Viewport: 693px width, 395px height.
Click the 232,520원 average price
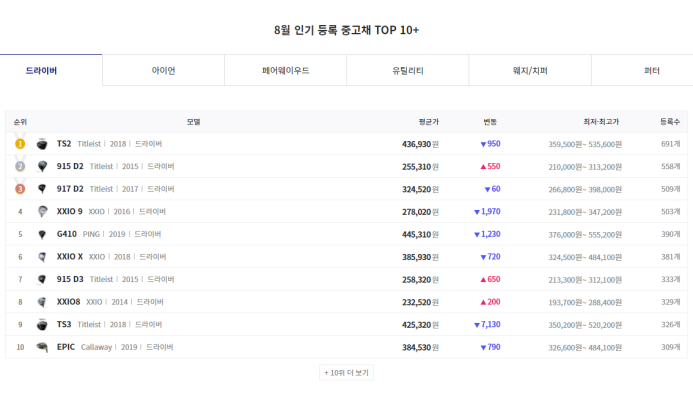[x=420, y=302]
